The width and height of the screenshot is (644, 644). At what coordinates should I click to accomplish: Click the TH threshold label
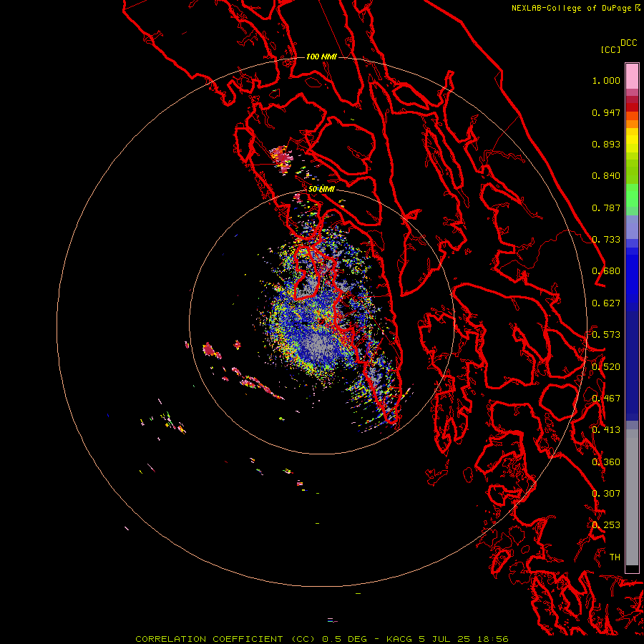(x=615, y=557)
